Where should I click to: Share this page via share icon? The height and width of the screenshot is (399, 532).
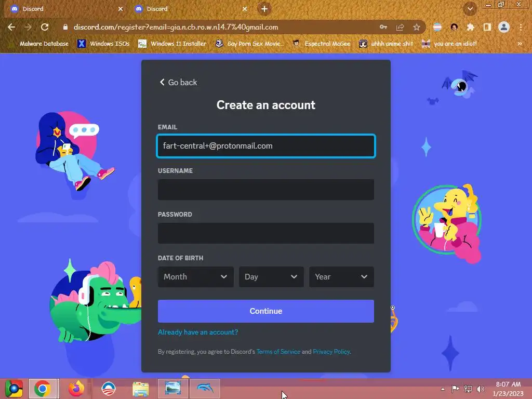point(400,27)
